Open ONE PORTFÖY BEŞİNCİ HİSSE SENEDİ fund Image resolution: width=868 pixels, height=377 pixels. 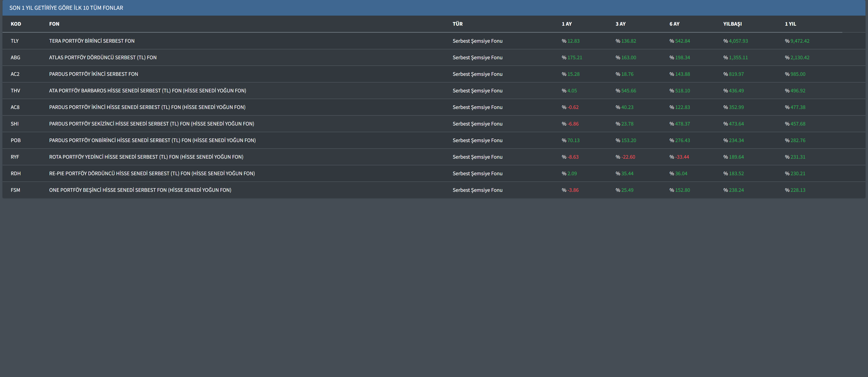(x=140, y=190)
